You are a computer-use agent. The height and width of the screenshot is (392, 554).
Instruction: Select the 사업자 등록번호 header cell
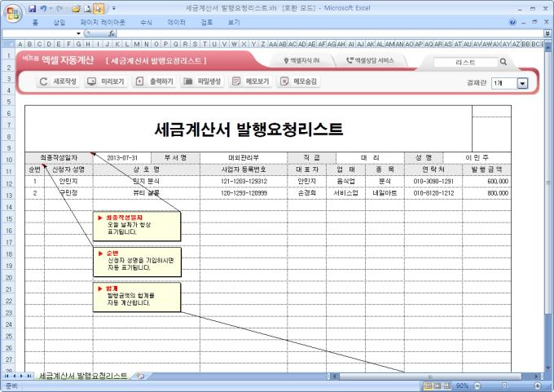pos(244,170)
